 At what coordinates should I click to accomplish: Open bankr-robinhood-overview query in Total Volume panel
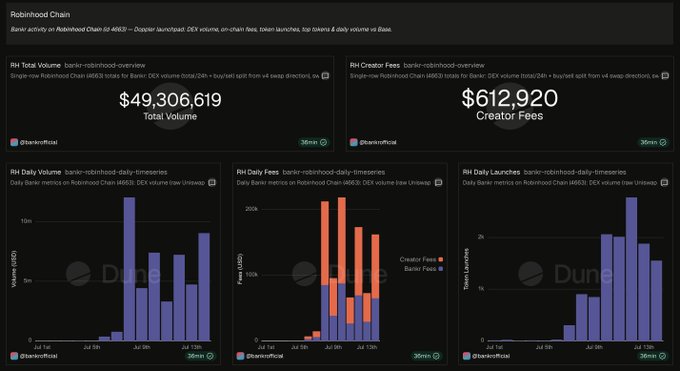pyautogui.click(x=105, y=66)
